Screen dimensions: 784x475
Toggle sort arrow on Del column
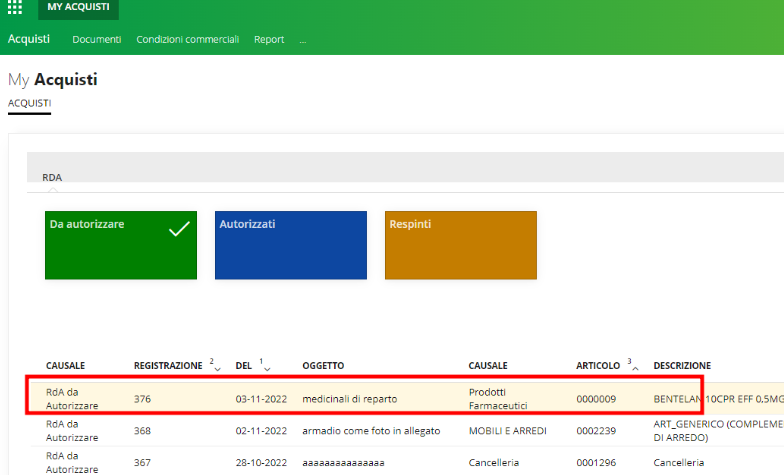click(x=267, y=368)
